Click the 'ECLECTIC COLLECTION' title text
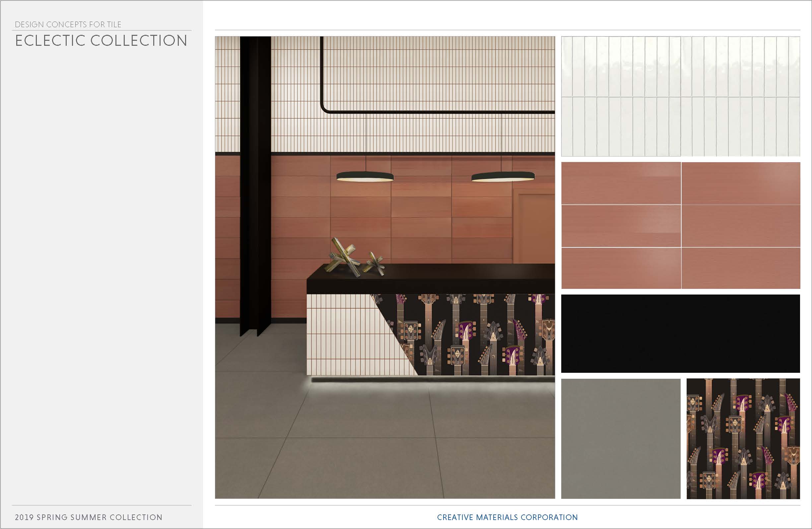The image size is (812, 529). point(101,40)
